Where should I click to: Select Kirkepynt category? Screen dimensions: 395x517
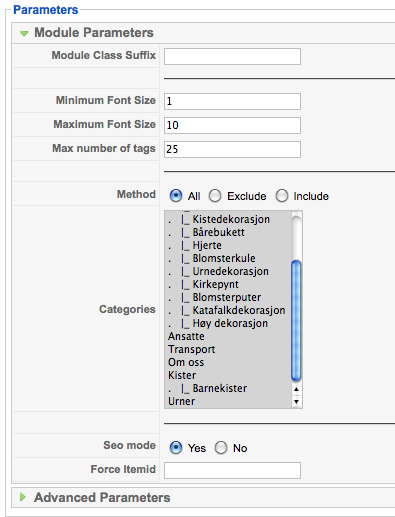[228, 284]
